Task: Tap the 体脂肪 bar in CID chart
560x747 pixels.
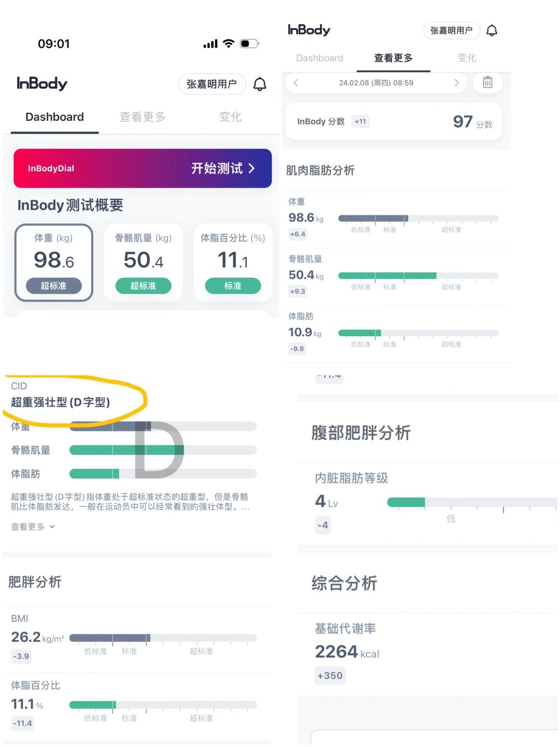Action: 163,474
